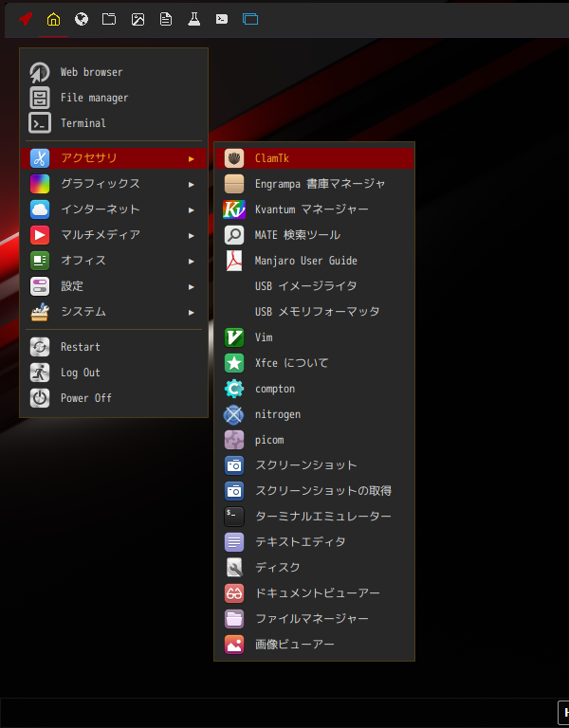Click the red rocket launcher icon

click(x=26, y=19)
